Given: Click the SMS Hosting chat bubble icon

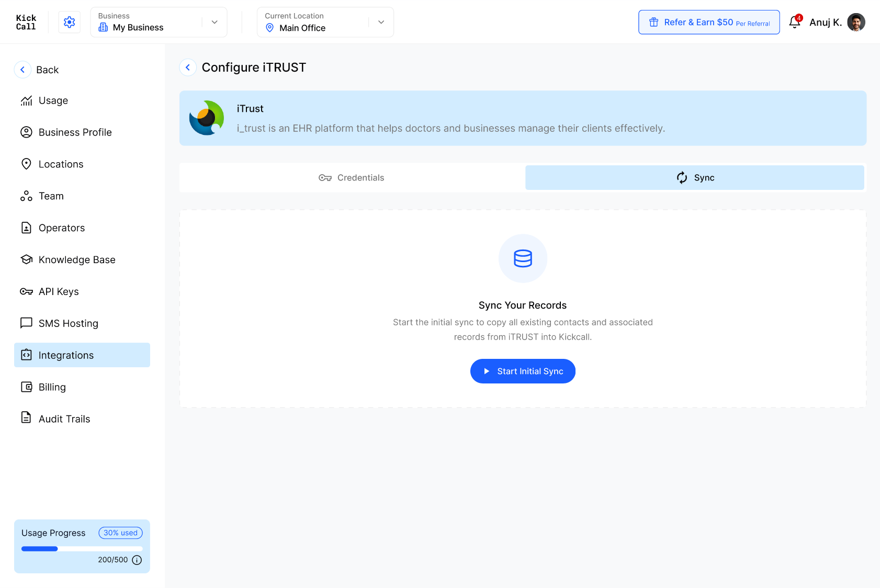Looking at the screenshot, I should pyautogui.click(x=26, y=323).
